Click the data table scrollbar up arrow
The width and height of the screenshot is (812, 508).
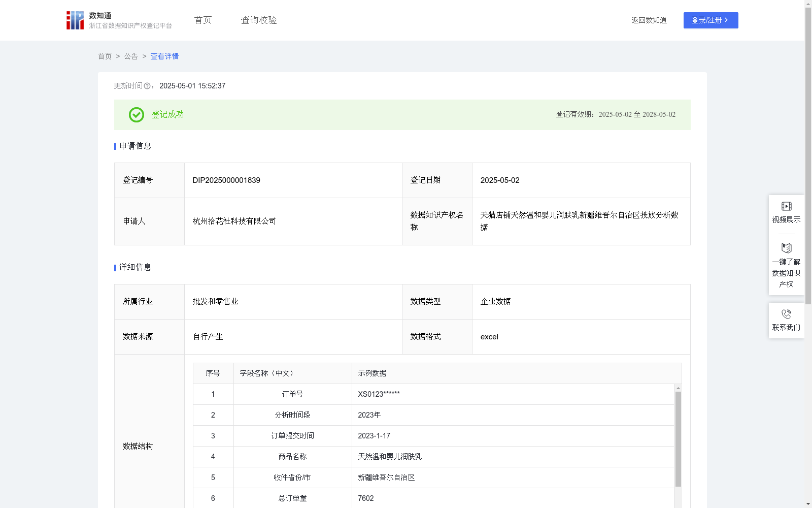(x=678, y=388)
